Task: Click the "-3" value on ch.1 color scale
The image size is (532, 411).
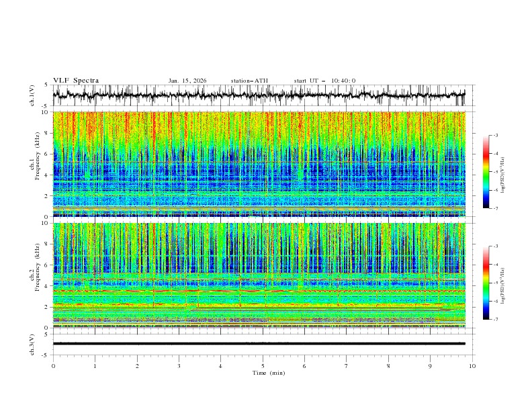Action: (496, 135)
